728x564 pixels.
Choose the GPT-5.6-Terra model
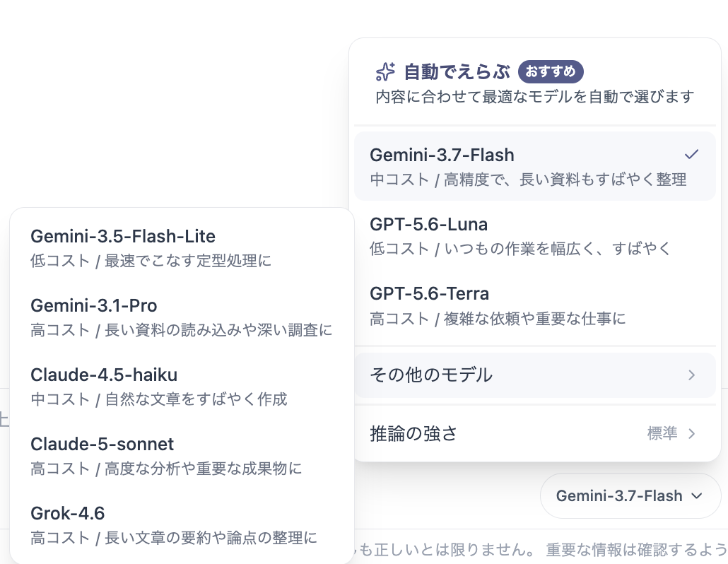tap(535, 305)
